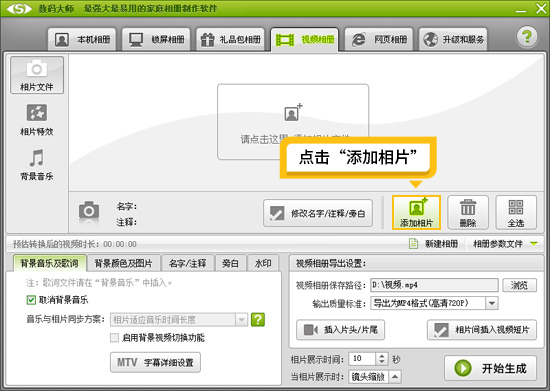Expand the 输出质量标准 dropdown

point(492,303)
